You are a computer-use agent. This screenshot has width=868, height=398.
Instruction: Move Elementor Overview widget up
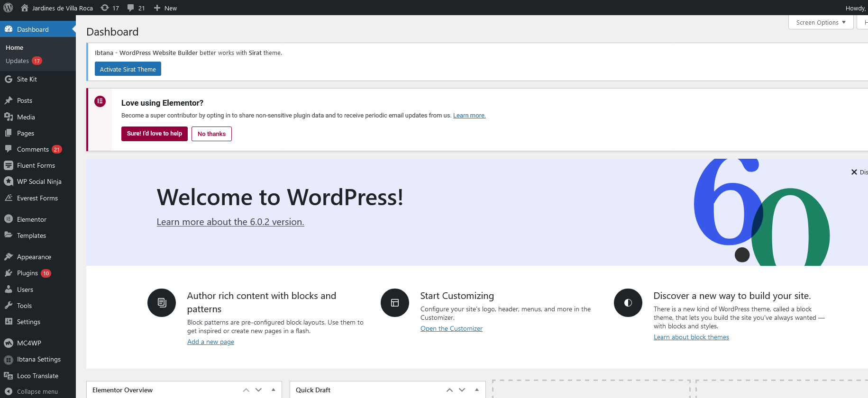[246, 390]
